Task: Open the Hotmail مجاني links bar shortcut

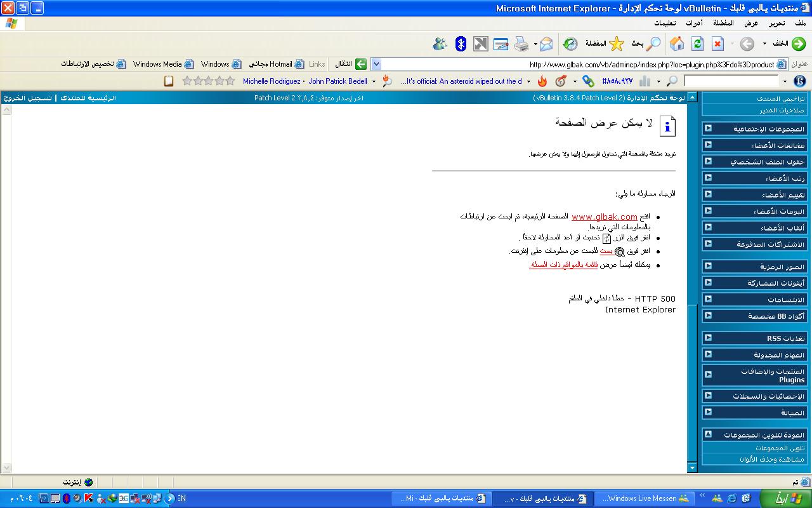Action: pyautogui.click(x=276, y=64)
